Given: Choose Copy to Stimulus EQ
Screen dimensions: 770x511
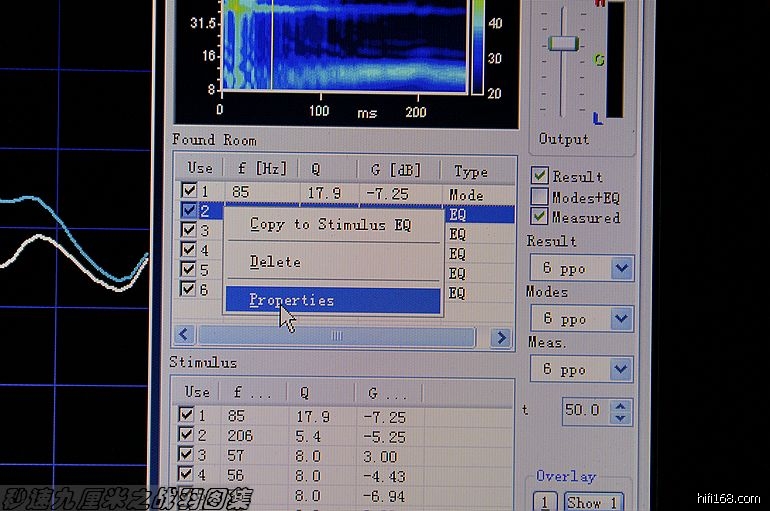Looking at the screenshot, I should click(330, 225).
